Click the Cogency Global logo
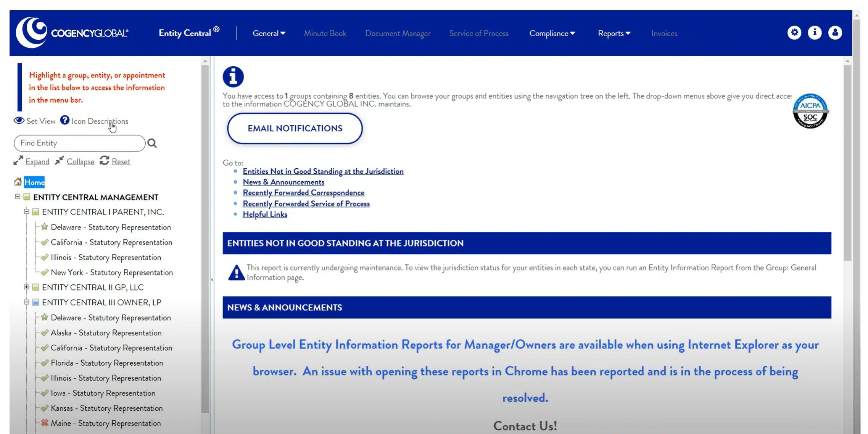 tap(72, 32)
